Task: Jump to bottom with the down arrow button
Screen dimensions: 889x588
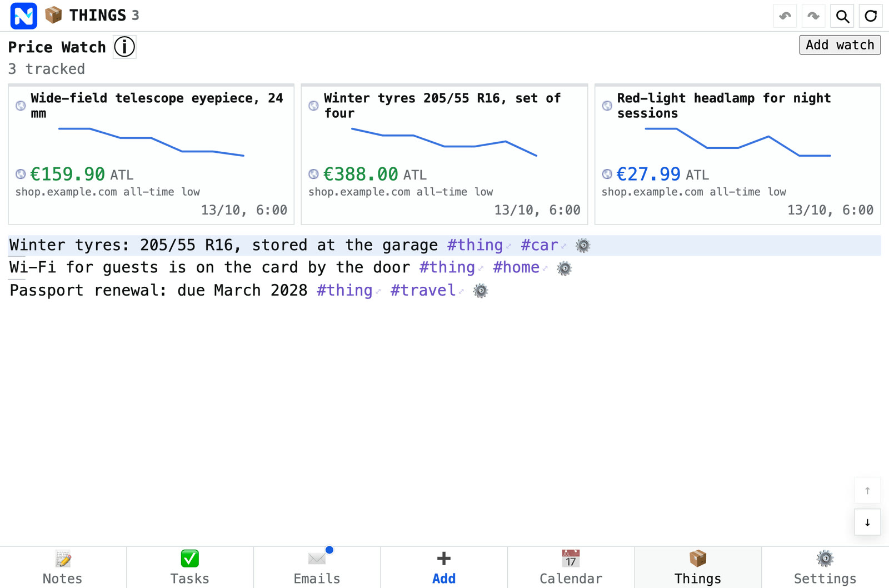Action: [x=867, y=522]
